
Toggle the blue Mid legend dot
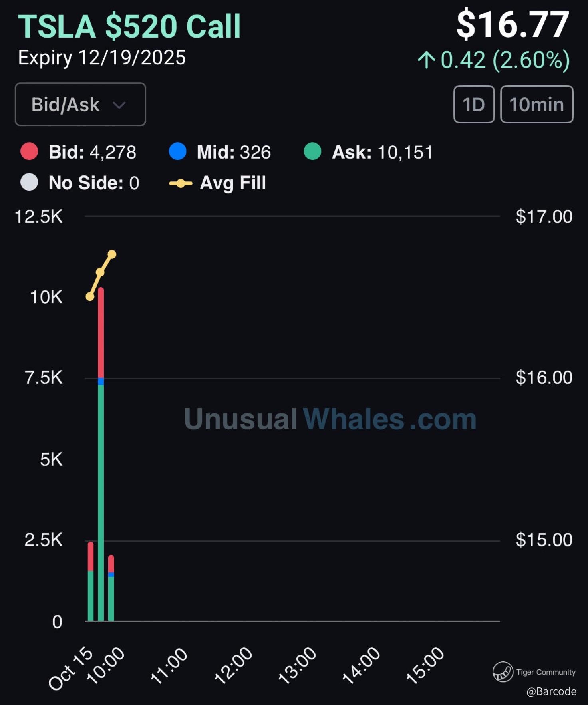click(177, 152)
